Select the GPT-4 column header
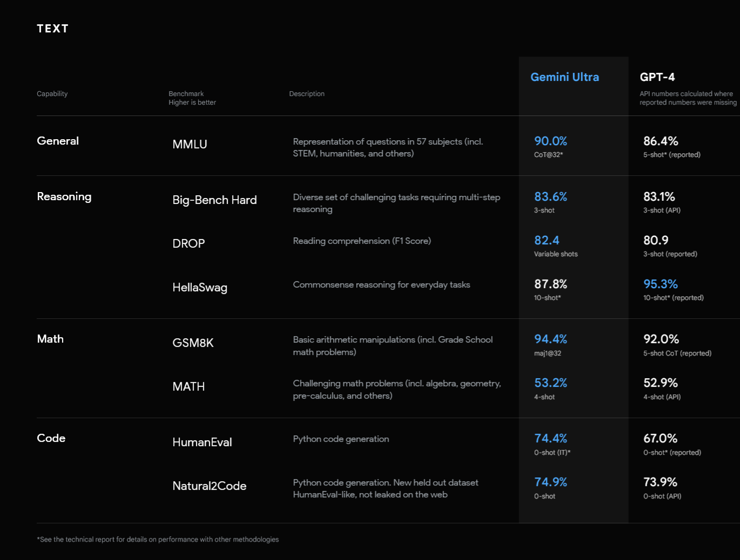740x560 pixels. click(x=657, y=77)
